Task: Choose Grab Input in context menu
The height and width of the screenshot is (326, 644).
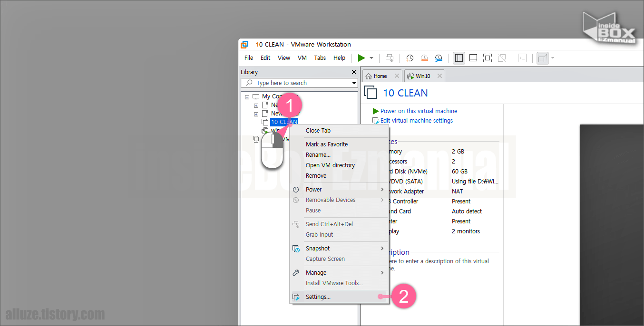Action: pos(340,235)
